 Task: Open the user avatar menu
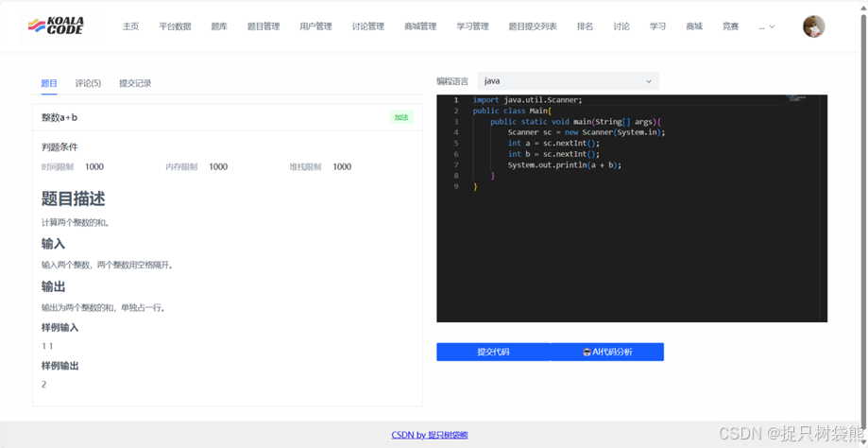point(814,26)
